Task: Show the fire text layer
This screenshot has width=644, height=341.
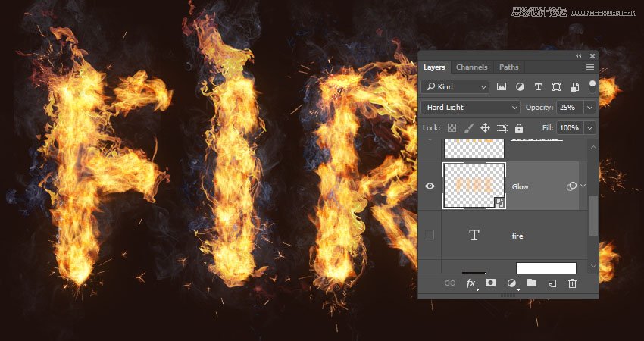Action: coord(429,235)
